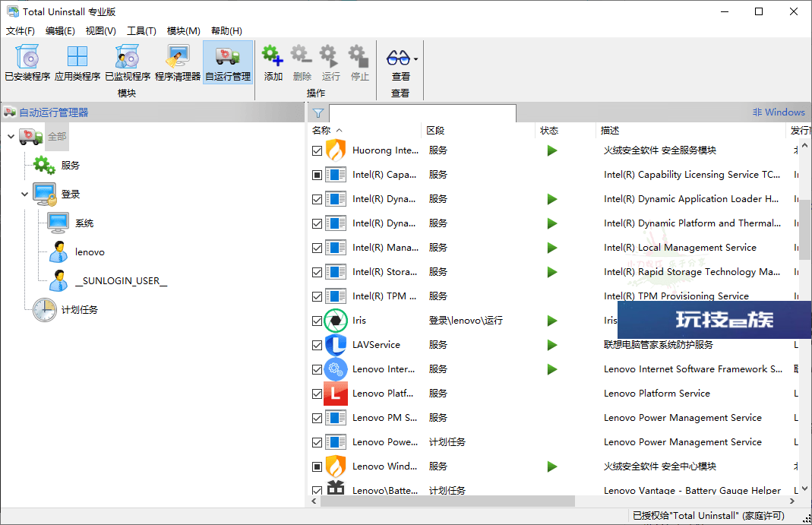Select the lenovo user tree node
Screen dimensions: 812x525
58,252
